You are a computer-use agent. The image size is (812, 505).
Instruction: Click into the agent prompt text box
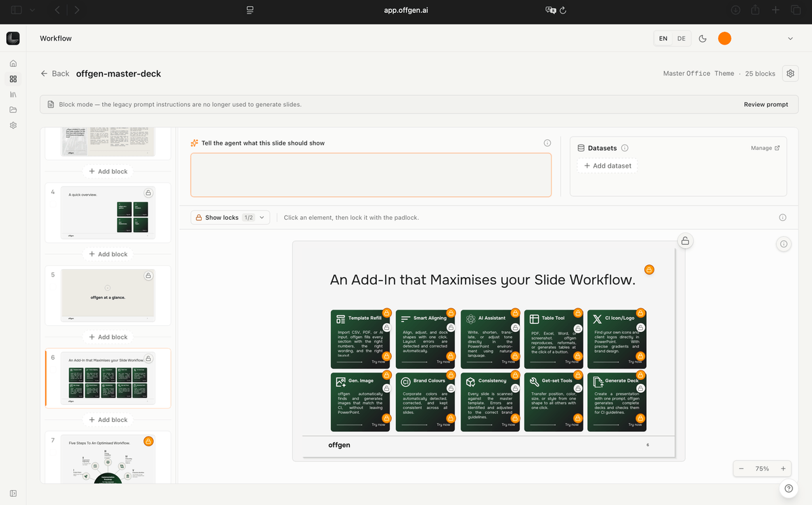point(371,174)
